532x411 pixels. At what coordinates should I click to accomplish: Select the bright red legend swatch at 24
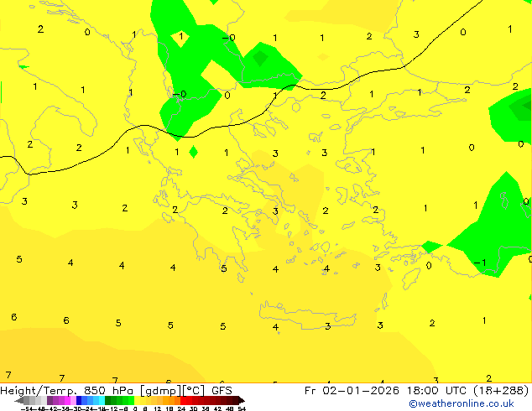[x=183, y=401]
